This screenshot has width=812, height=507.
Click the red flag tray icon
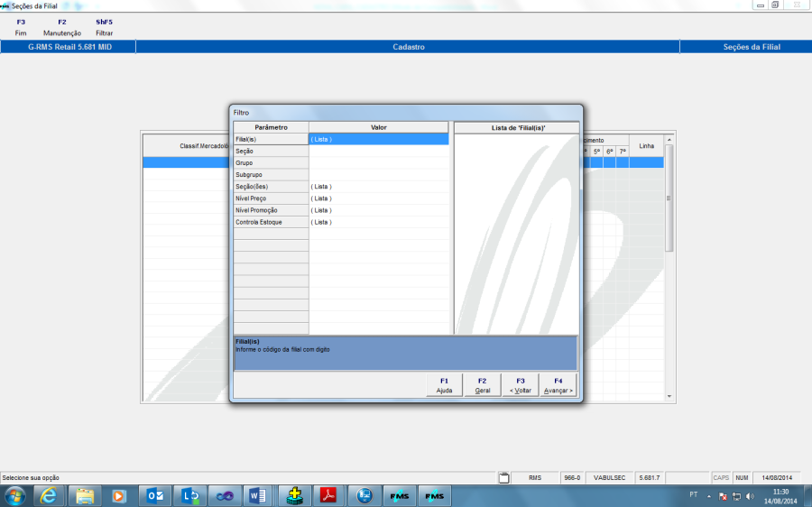(x=723, y=496)
